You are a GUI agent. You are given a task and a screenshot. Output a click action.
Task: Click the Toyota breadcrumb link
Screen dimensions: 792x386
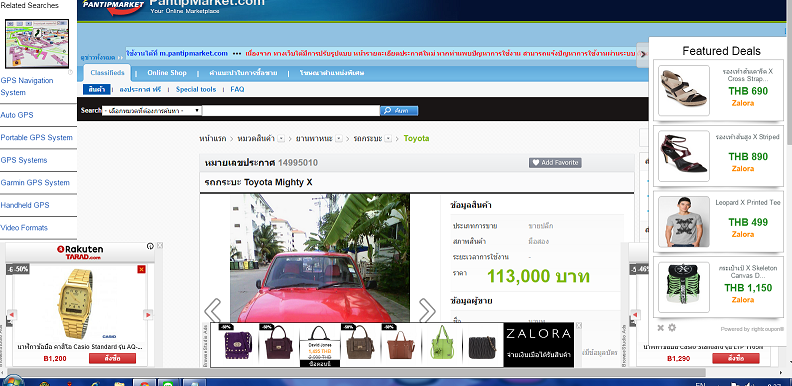point(416,138)
